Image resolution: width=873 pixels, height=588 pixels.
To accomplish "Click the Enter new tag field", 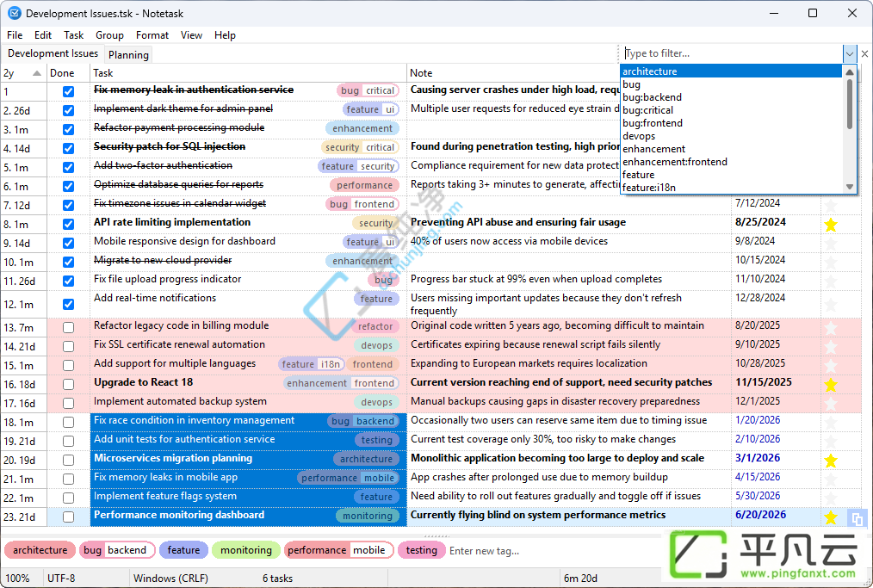I will [485, 551].
